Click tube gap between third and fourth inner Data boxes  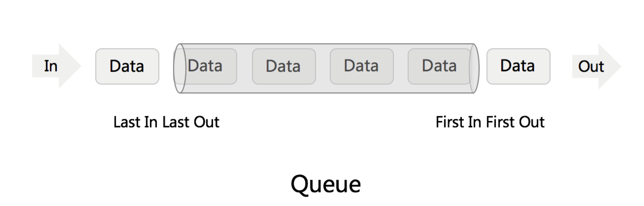click(x=401, y=66)
